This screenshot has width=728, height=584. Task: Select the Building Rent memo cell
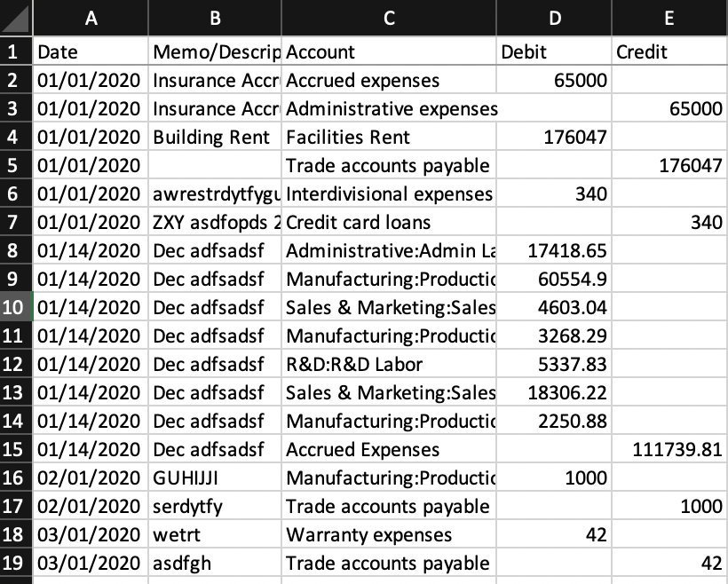pyautogui.click(x=215, y=137)
